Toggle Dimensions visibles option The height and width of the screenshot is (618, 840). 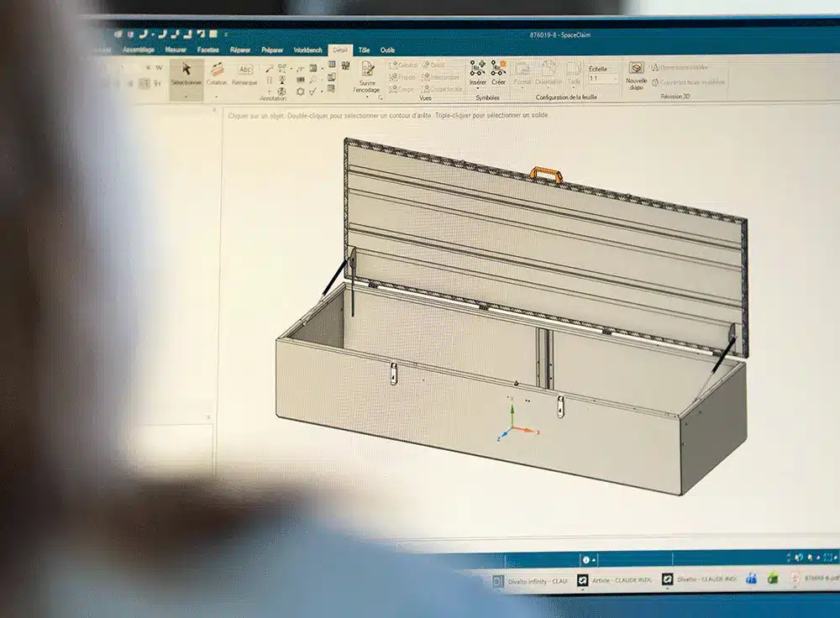[680, 67]
